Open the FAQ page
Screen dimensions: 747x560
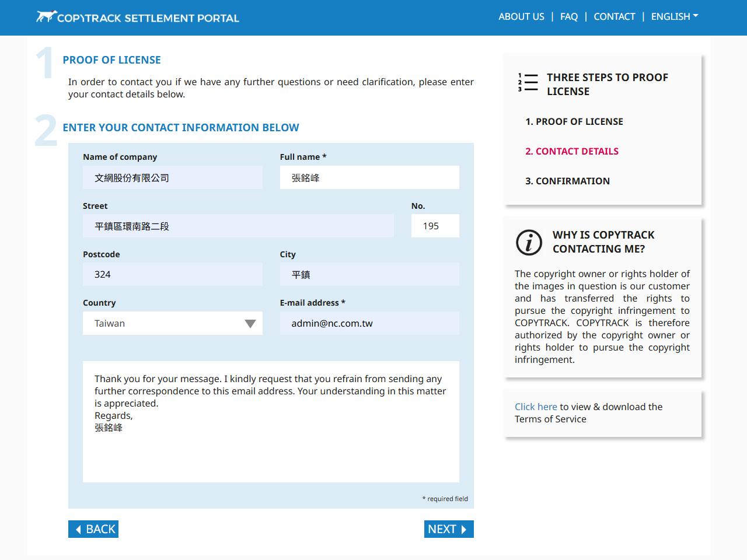click(x=569, y=17)
